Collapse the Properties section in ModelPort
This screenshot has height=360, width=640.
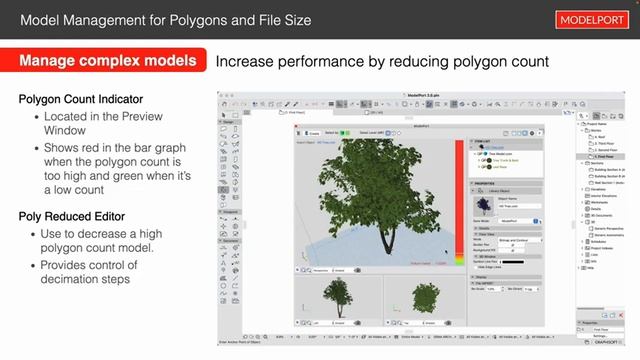coord(472,184)
